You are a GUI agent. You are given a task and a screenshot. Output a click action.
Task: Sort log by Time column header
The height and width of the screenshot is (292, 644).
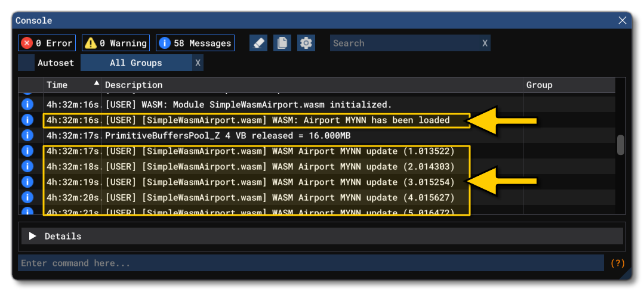tap(57, 85)
